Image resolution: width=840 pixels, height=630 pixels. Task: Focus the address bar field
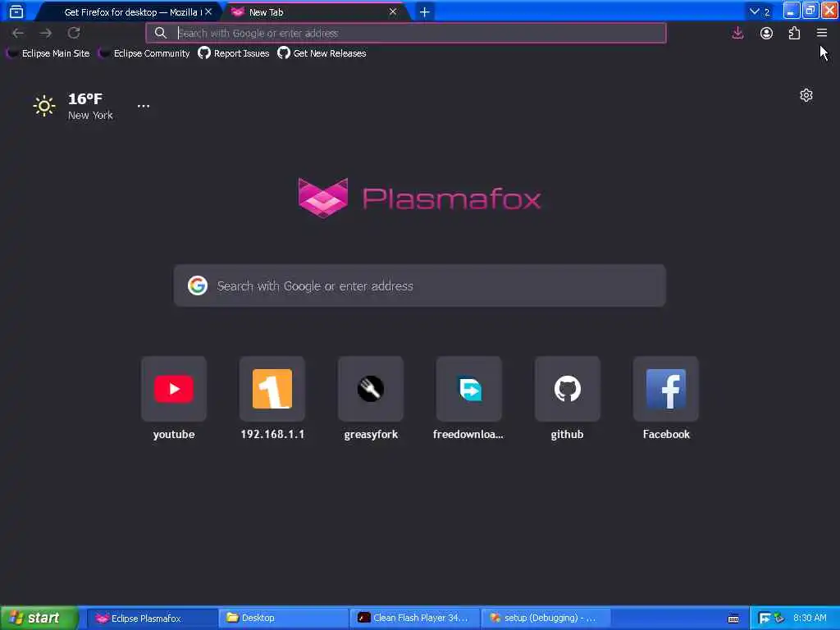tap(406, 33)
